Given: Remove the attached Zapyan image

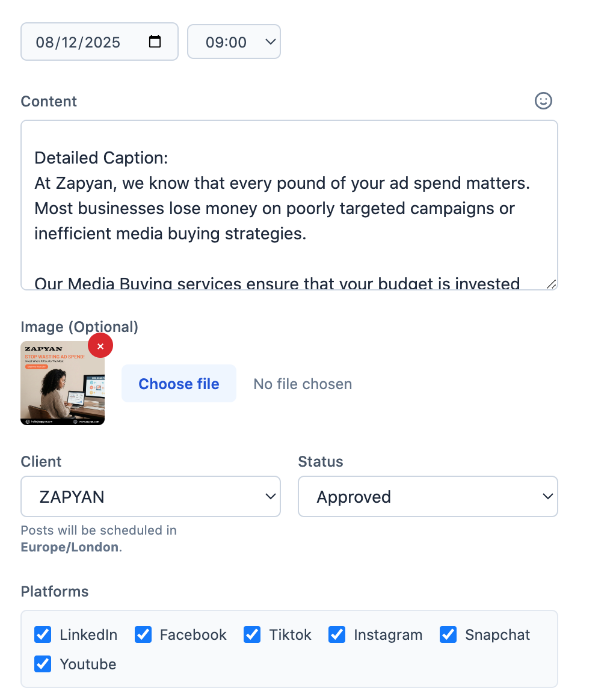Looking at the screenshot, I should [100, 346].
